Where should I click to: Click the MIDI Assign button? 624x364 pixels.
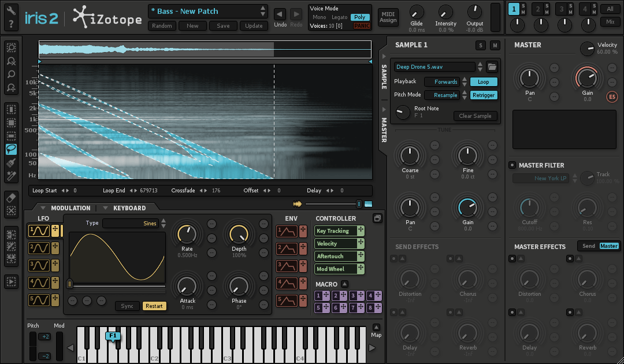[x=388, y=17]
